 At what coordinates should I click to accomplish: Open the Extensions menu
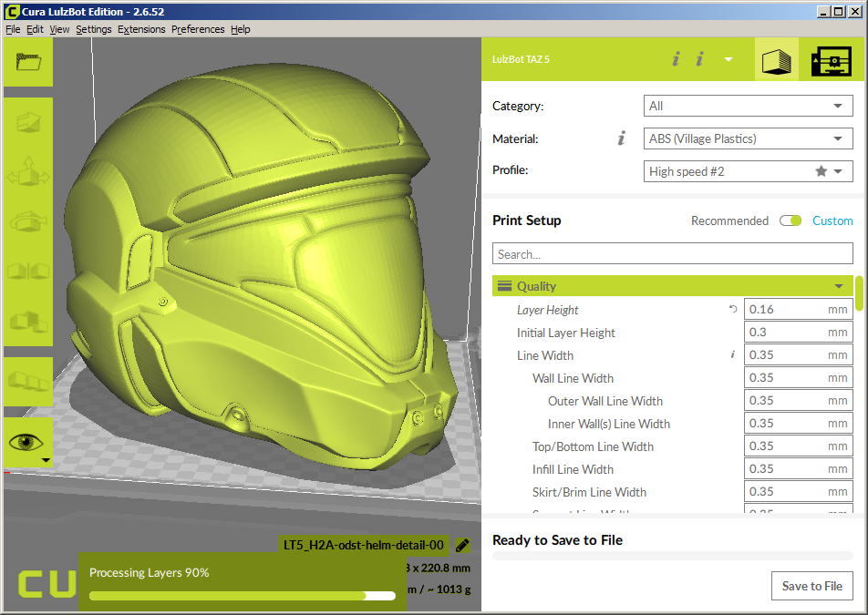(x=141, y=29)
